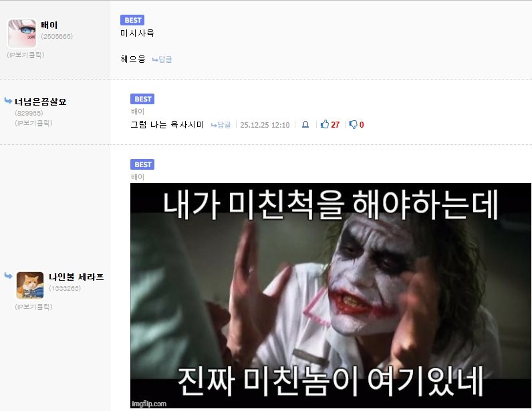532x411 pixels.
Task: Click the reply arrow icon before 나인볼 세라프's avatar
Action: click(9, 275)
